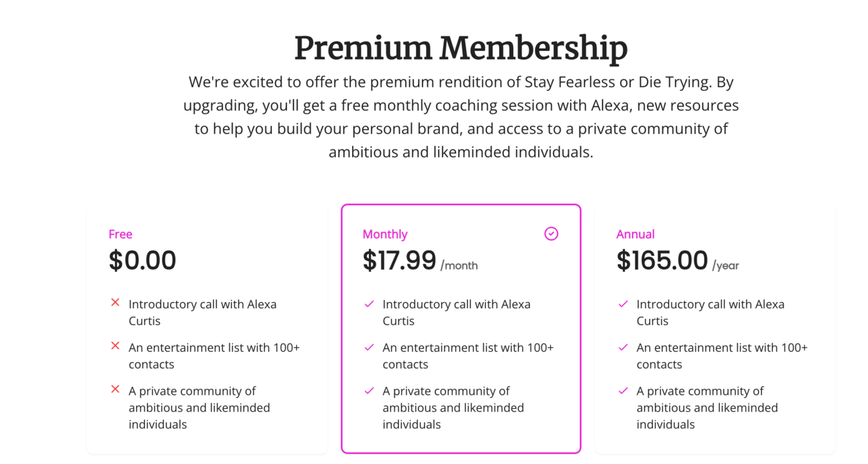The width and height of the screenshot is (868, 464).
Task: Click checkmark beside Monthly introductory call
Action: click(x=369, y=304)
